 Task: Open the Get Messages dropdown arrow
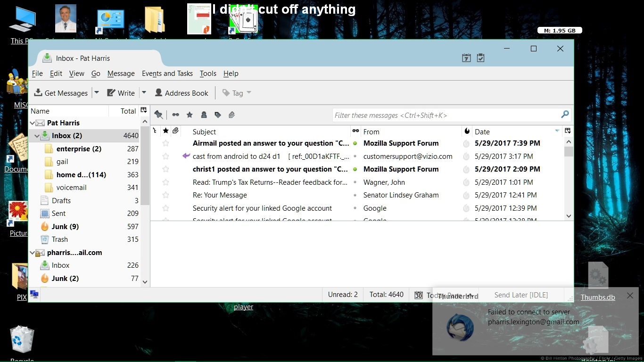(97, 93)
